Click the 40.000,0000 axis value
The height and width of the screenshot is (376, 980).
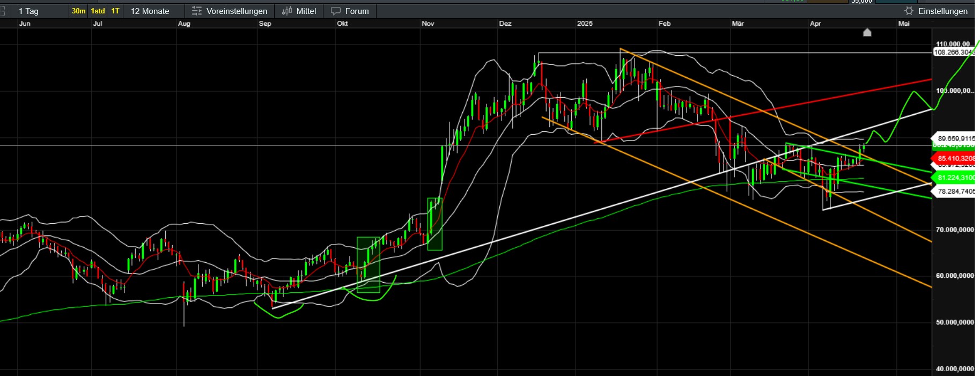[x=955, y=369]
